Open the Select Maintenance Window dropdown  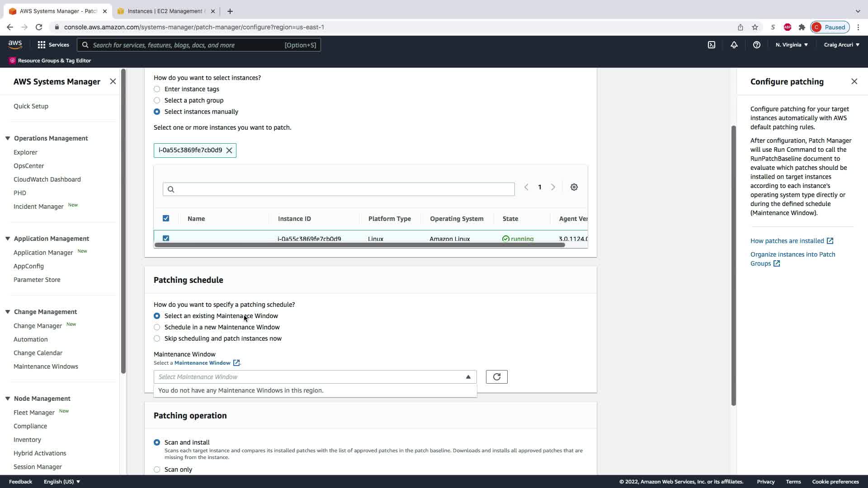pos(315,377)
